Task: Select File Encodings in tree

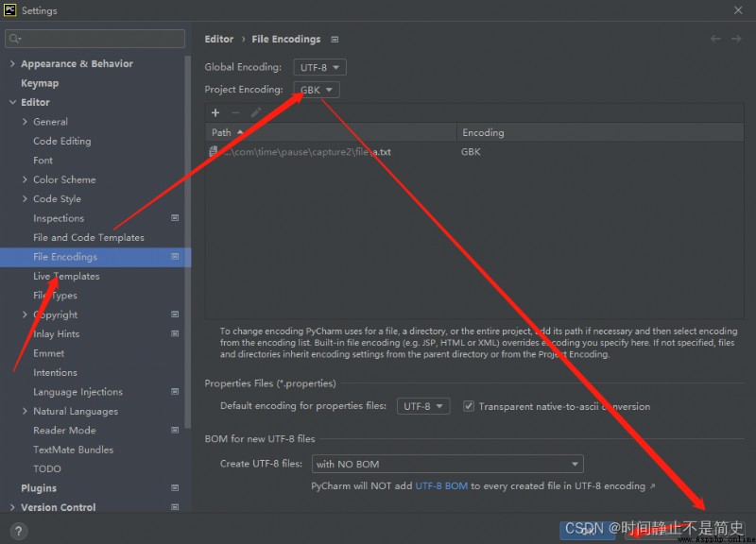Action: pos(95,257)
